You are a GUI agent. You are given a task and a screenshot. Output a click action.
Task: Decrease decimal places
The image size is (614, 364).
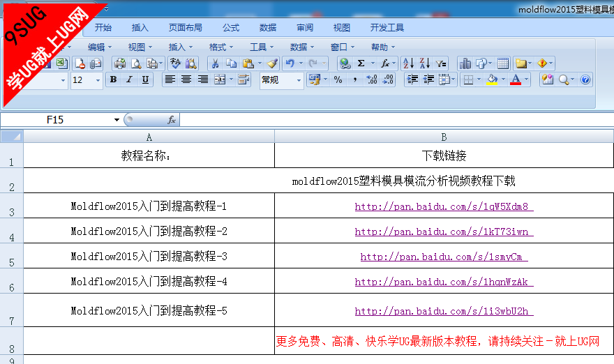tap(388, 80)
